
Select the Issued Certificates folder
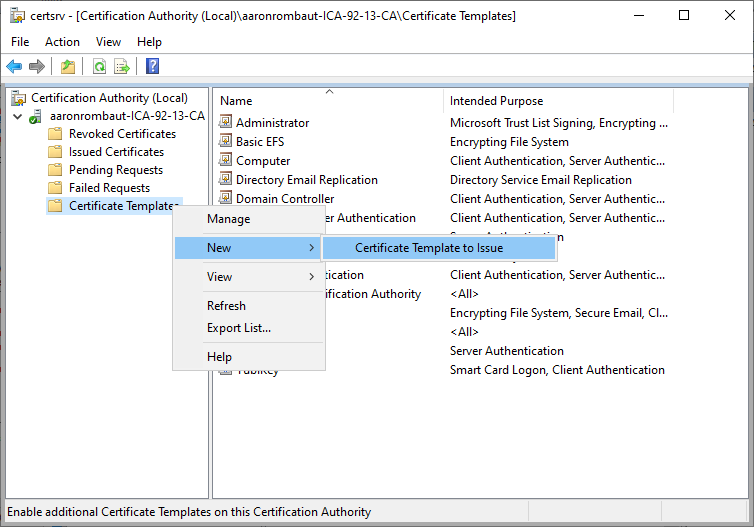(x=116, y=152)
